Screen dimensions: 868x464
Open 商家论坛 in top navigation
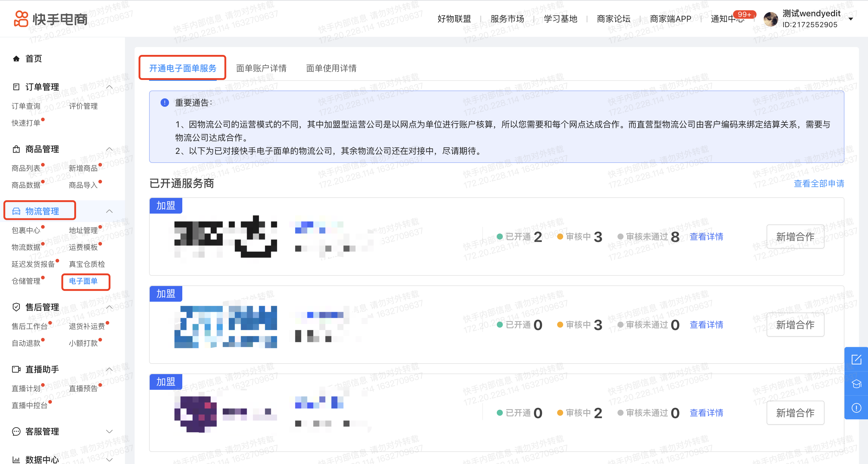point(613,19)
